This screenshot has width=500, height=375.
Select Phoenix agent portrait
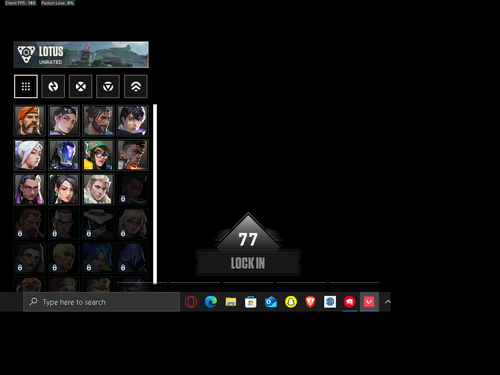tap(133, 155)
